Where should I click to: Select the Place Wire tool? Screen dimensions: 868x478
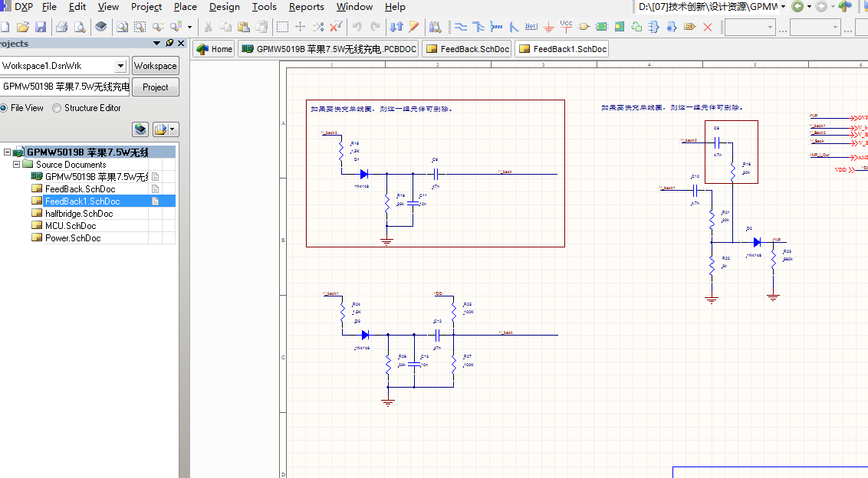pyautogui.click(x=461, y=27)
